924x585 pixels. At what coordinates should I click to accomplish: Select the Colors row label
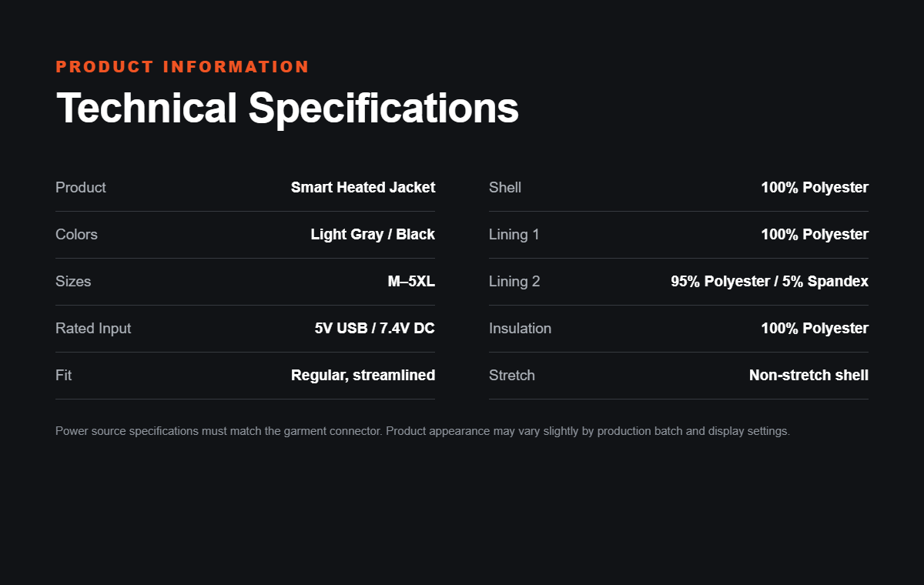point(76,234)
